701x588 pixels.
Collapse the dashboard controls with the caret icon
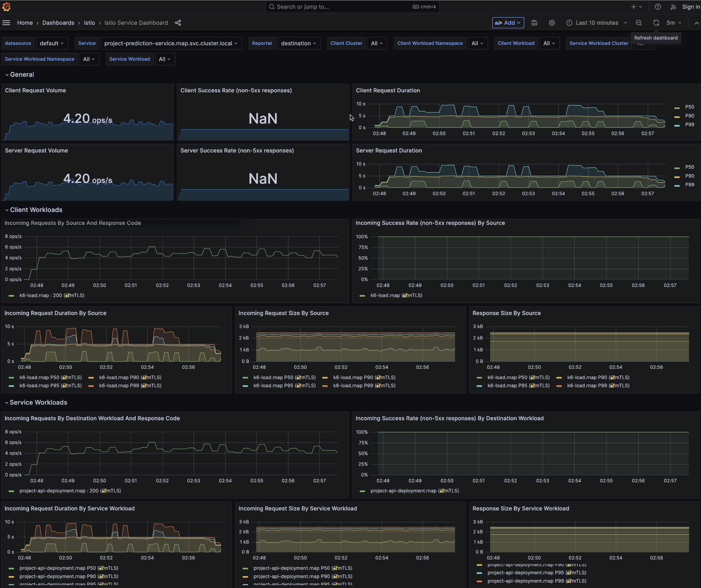pos(696,23)
